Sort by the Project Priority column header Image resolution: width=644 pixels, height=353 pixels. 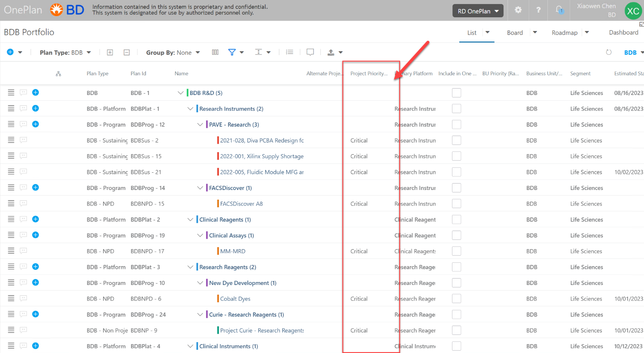pos(369,74)
